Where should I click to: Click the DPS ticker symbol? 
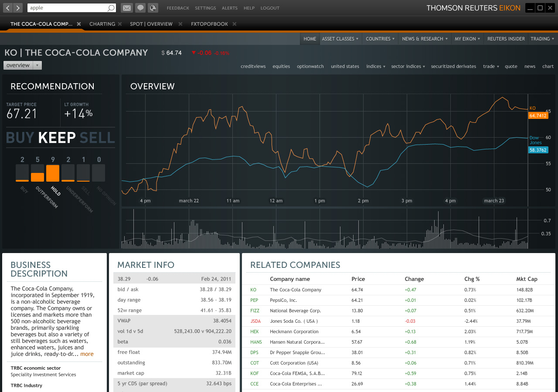click(x=255, y=352)
